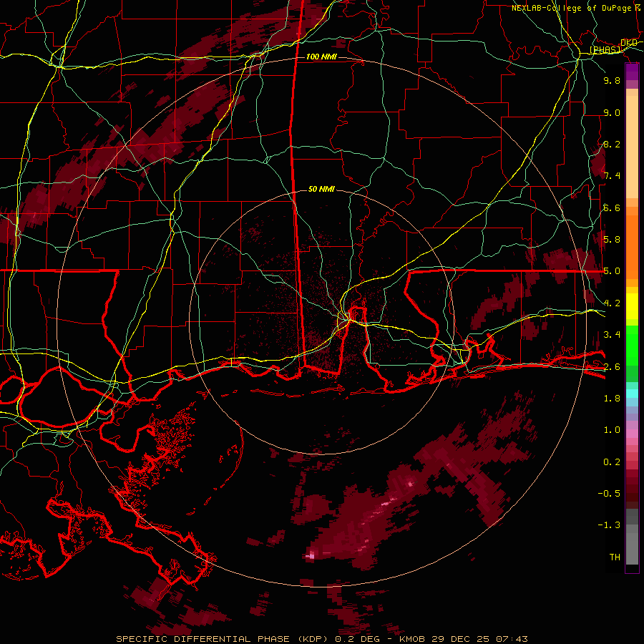Click the 1.0 scale value
644x644 pixels.
coord(612,430)
